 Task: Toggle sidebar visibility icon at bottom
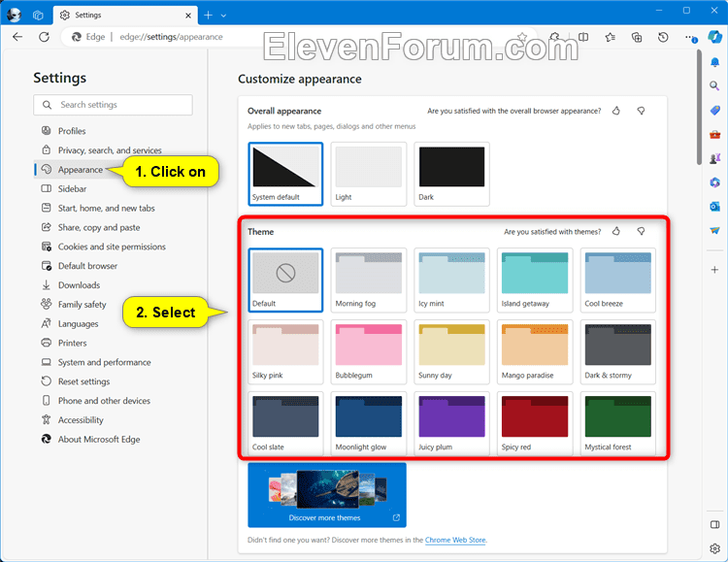pos(715,525)
